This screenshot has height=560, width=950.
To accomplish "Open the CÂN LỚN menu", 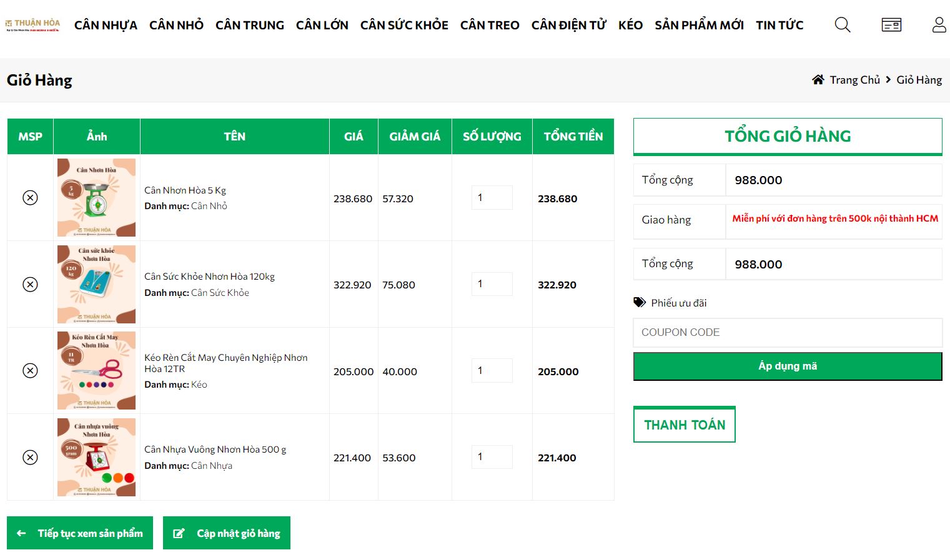I will tap(322, 25).
